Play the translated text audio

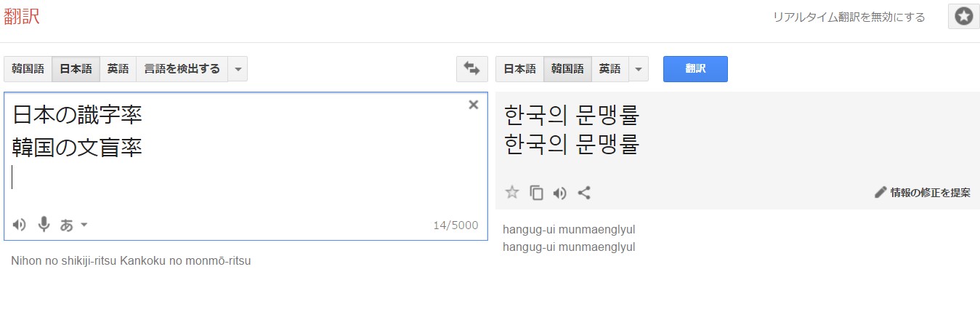point(559,193)
